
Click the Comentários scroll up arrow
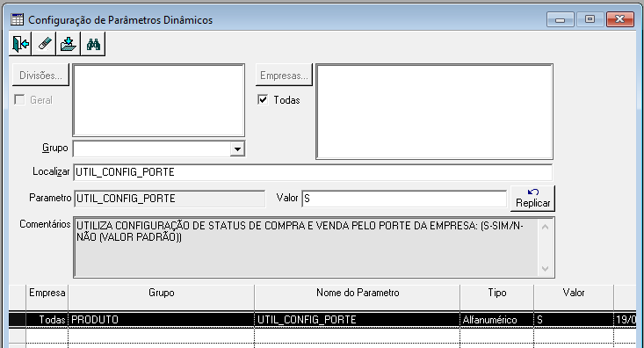click(x=545, y=227)
